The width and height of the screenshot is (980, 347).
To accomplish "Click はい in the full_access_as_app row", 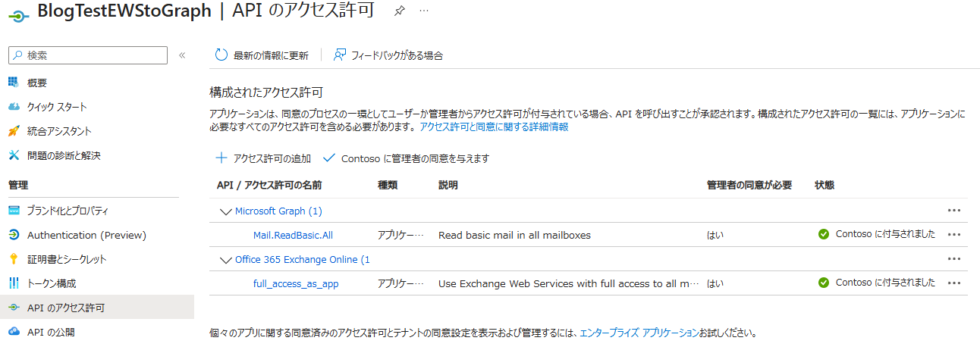I will click(715, 283).
